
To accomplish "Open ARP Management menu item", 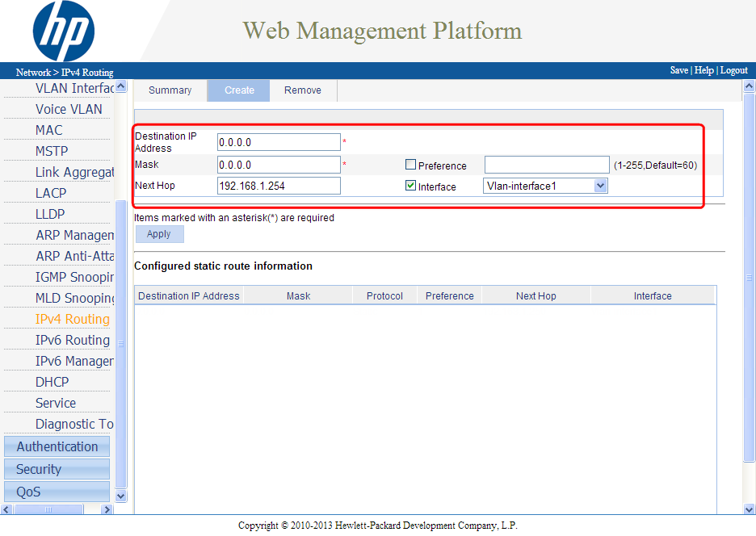I will [x=74, y=235].
